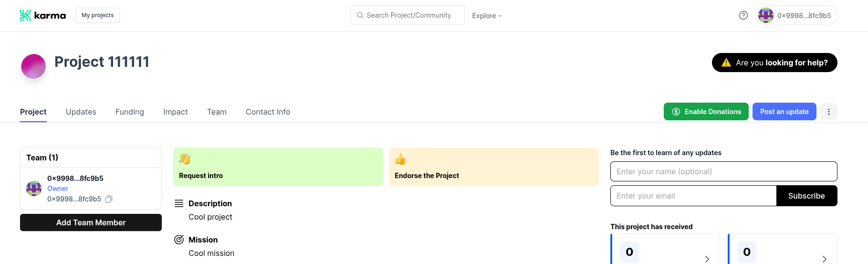Viewport: 868px width, 264px height.
Task: Click the Add Team Member button
Action: pos(91,222)
